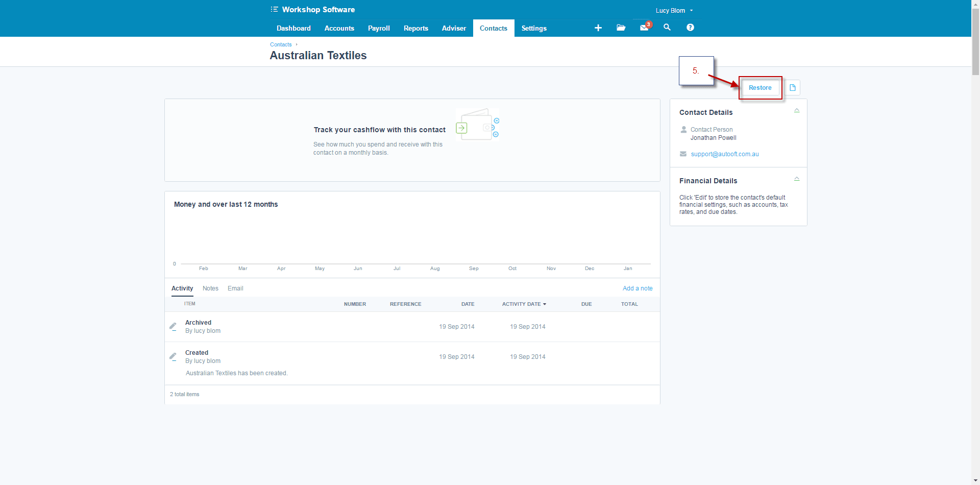980x485 pixels.
Task: Click the Australian Textiles page heading
Action: (x=318, y=55)
